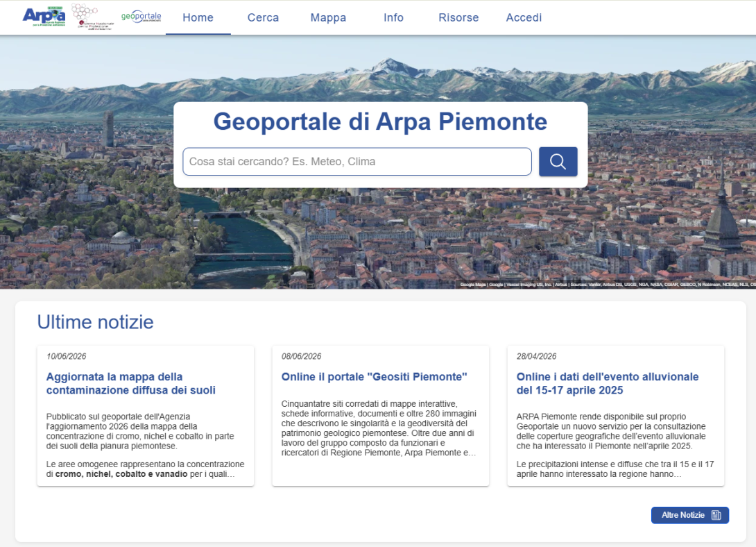
Task: Open news 'Online i dati dell'evento alluvionale'
Action: pos(608,383)
